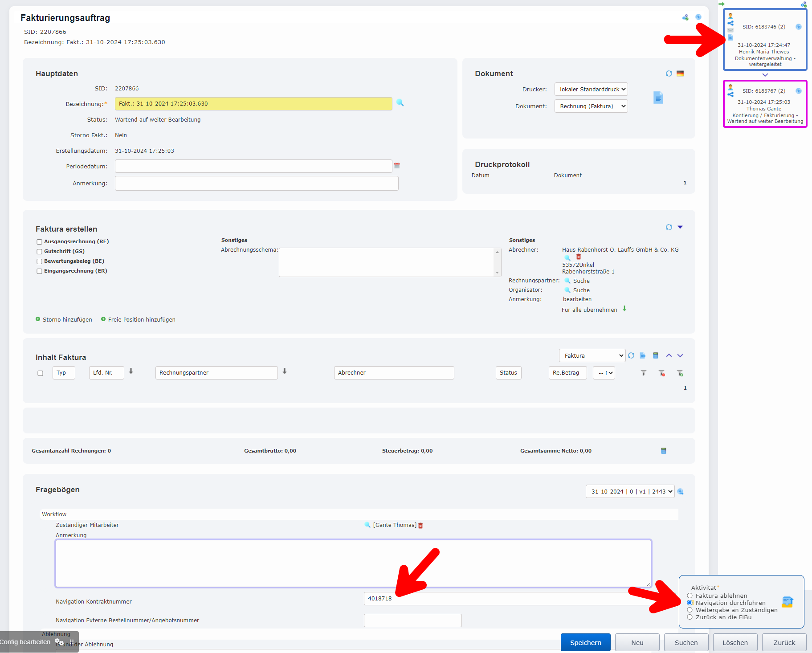Click the blue document icon in Dokument panel
The width and height of the screenshot is (812, 653).
point(658,98)
